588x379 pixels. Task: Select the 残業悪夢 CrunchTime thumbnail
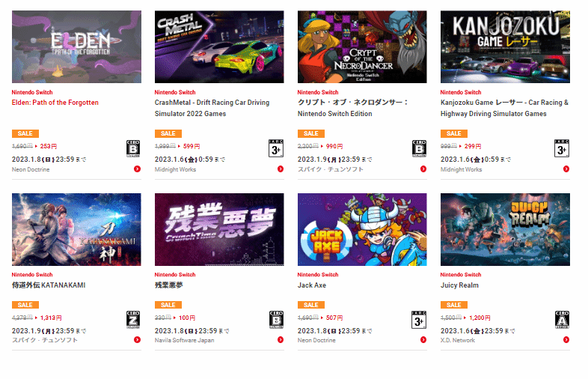point(219,229)
